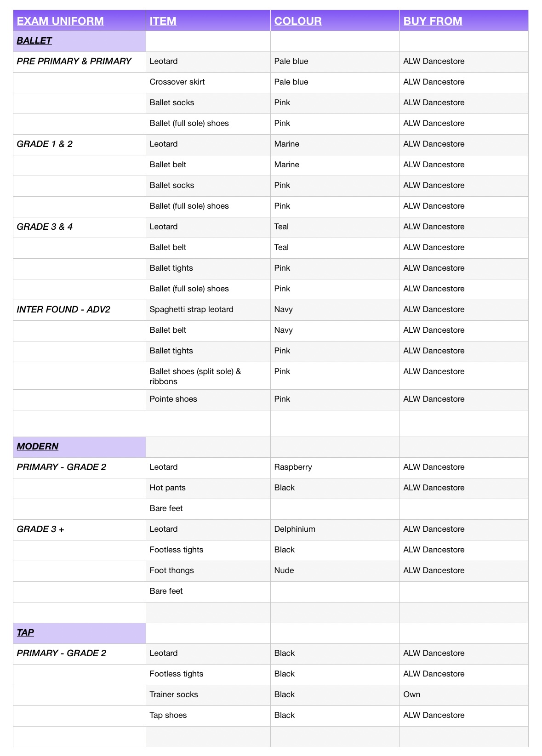542x756 pixels.
Task: Select the Delphinium colour cell
Action: pos(335,530)
